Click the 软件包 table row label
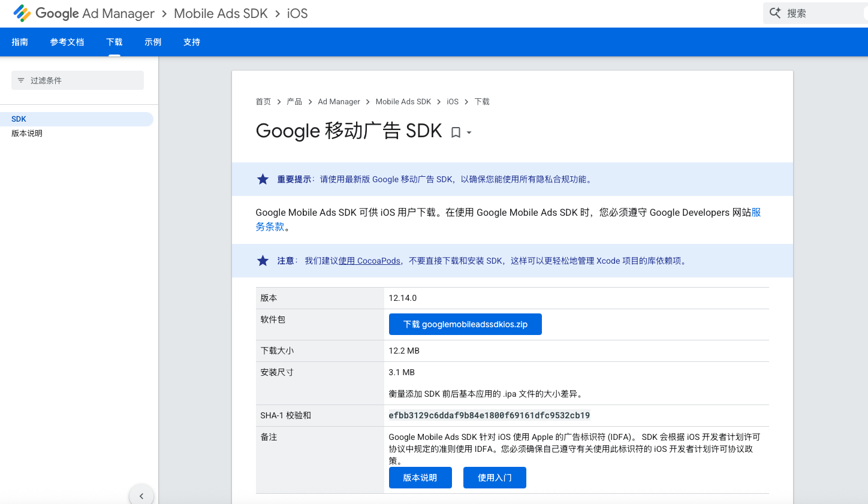The width and height of the screenshot is (868, 504). [273, 319]
